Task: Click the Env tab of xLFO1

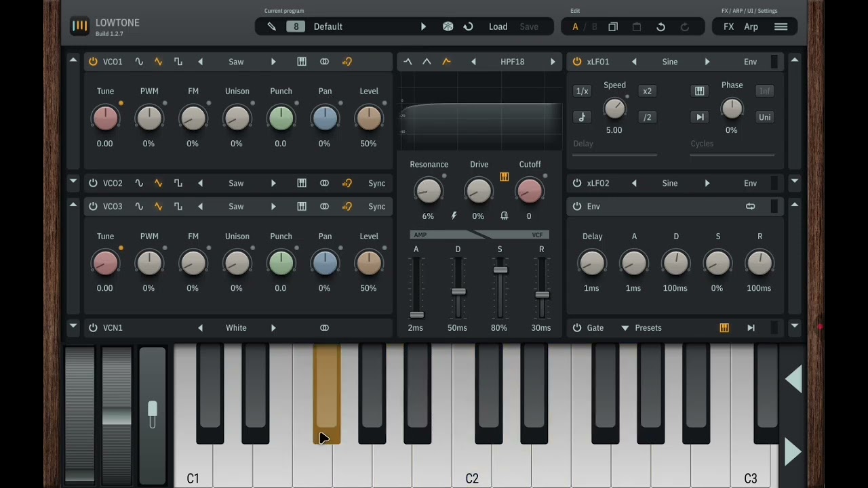Action: (750, 62)
